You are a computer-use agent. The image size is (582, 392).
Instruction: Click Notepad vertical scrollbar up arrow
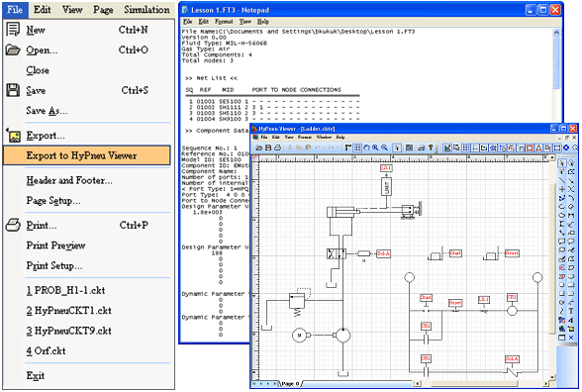tap(556, 33)
